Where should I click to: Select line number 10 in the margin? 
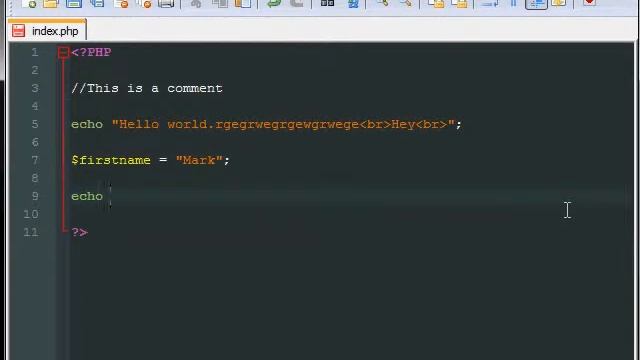[31, 214]
